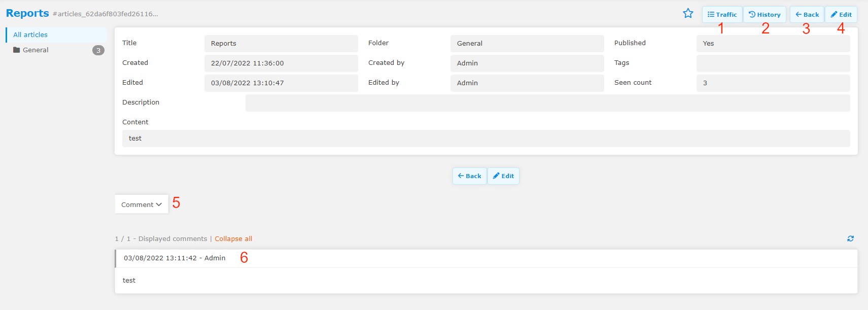Click Collapse all comments link
This screenshot has height=310, width=868.
pyautogui.click(x=233, y=239)
